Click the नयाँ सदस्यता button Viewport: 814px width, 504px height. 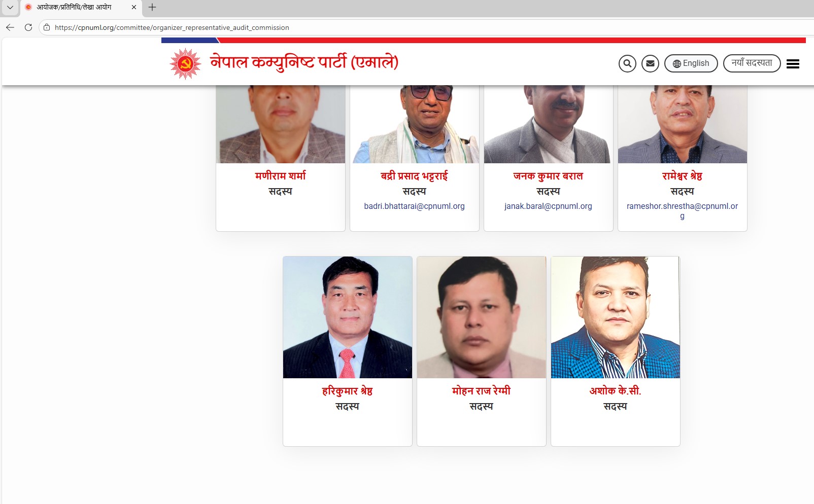[752, 63]
